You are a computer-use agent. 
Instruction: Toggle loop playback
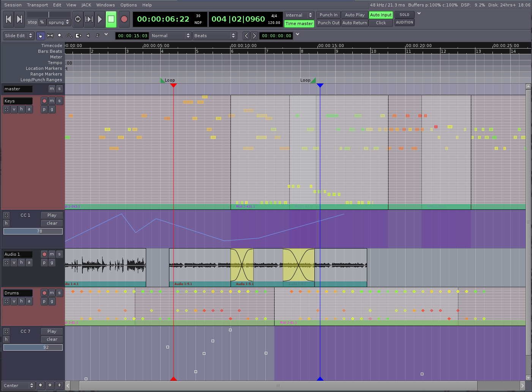(78, 19)
